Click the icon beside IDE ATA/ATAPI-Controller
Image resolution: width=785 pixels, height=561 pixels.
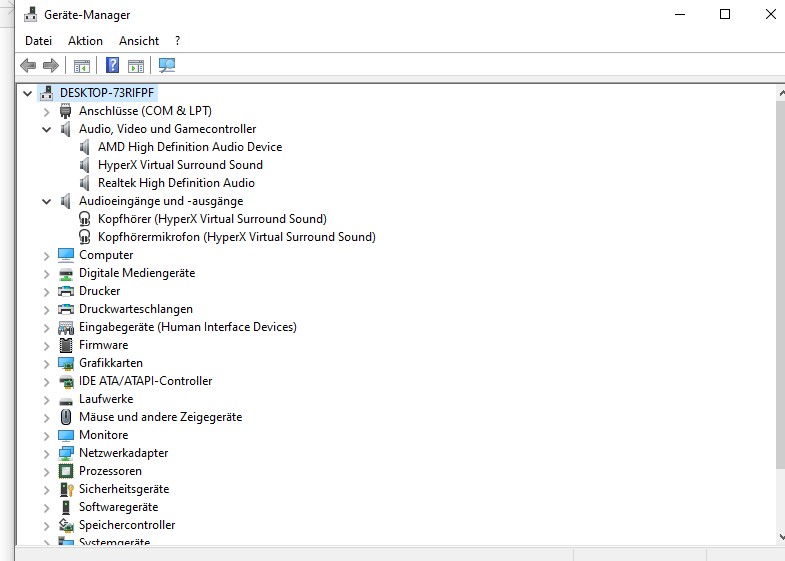[x=66, y=382]
